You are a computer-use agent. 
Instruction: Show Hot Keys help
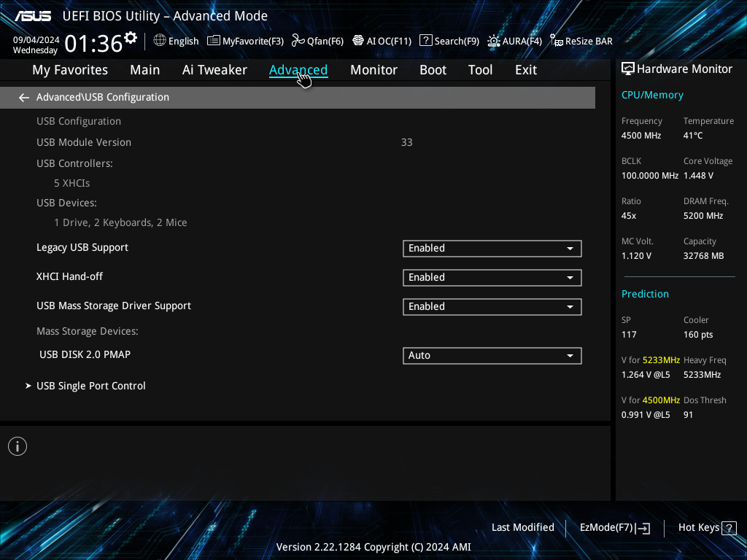(708, 528)
